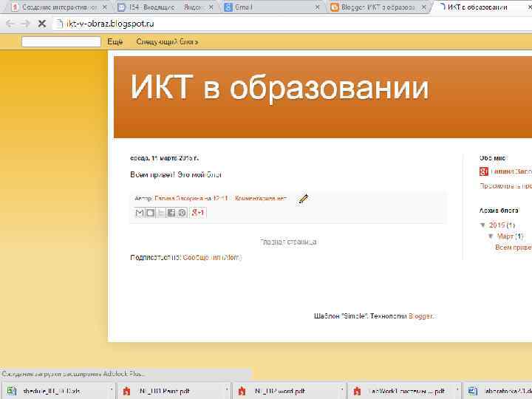Click the PDF icon of word.pdf download
The image size is (532, 399).
(x=242, y=391)
